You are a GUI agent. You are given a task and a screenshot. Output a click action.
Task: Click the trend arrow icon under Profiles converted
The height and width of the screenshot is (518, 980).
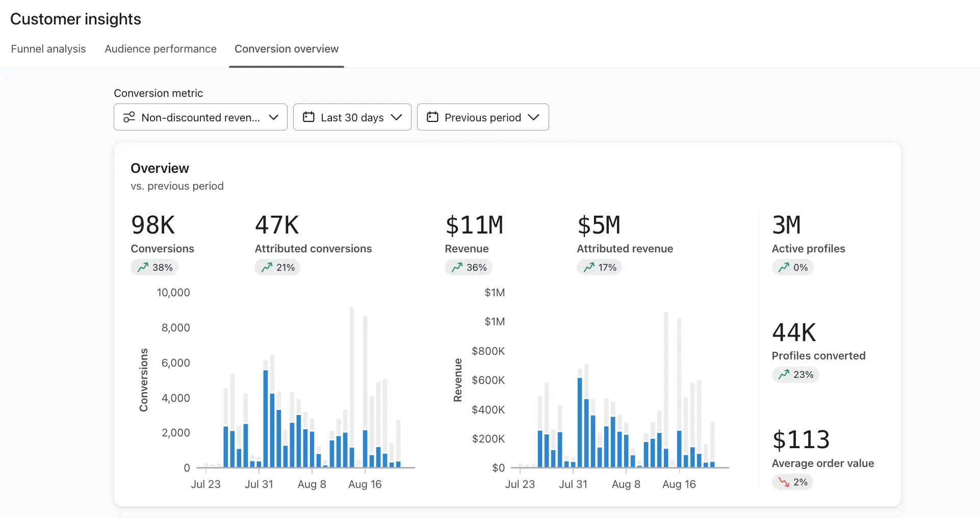tap(784, 375)
